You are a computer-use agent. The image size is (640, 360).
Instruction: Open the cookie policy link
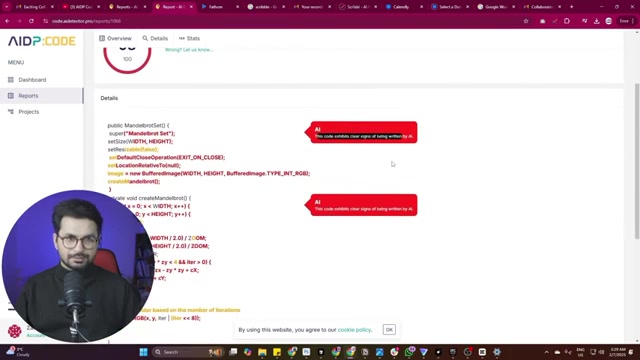pyautogui.click(x=354, y=329)
